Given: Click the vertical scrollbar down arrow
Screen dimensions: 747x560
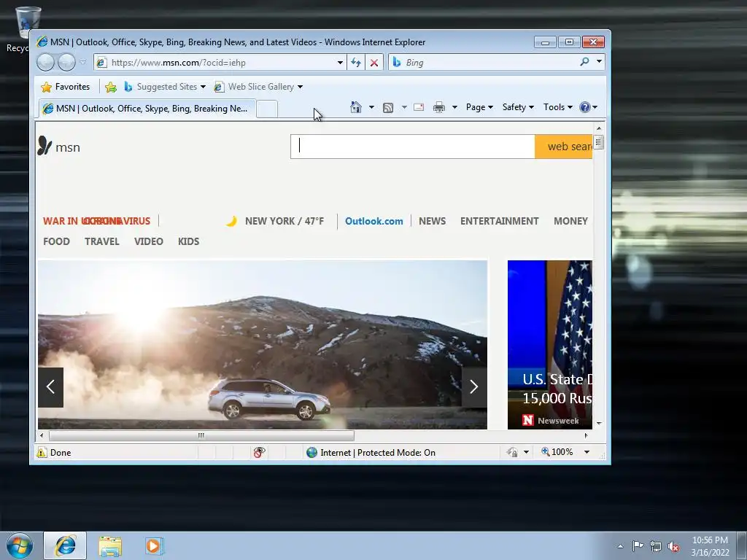Looking at the screenshot, I should click(x=599, y=423).
